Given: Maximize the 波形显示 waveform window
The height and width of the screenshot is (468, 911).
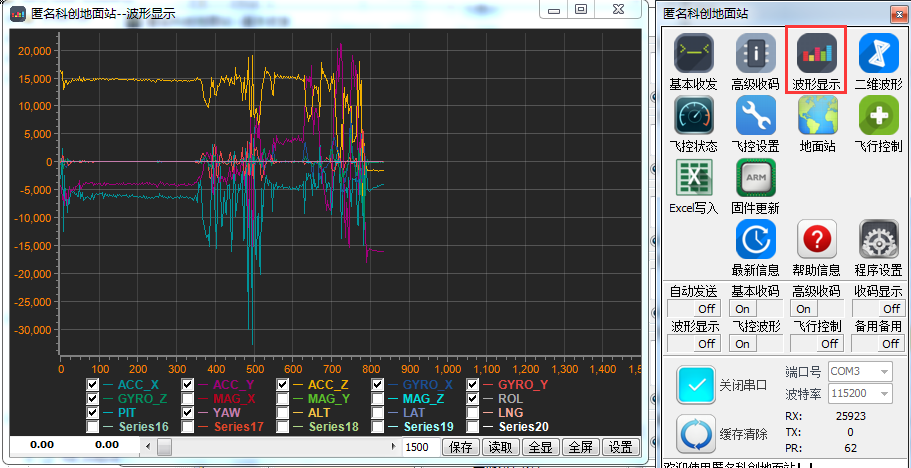Looking at the screenshot, I should pyautogui.click(x=581, y=9).
